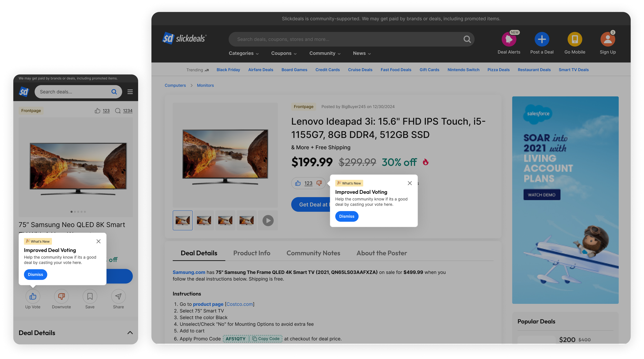
Task: Click the Computers breadcrumb
Action: [175, 85]
